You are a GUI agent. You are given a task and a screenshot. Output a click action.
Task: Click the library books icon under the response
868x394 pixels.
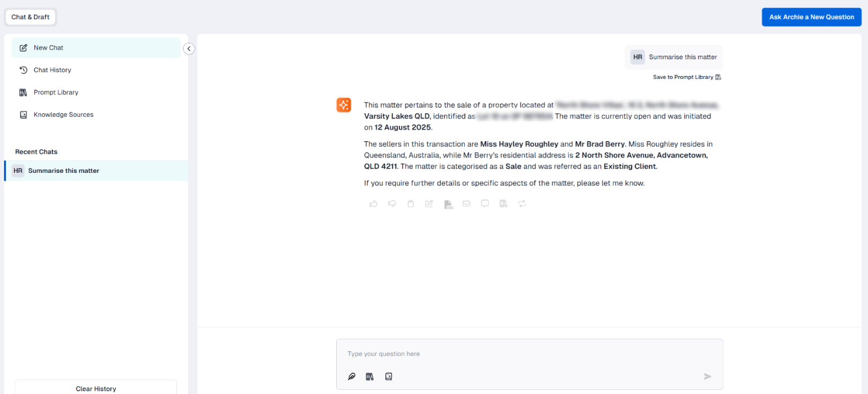click(503, 203)
